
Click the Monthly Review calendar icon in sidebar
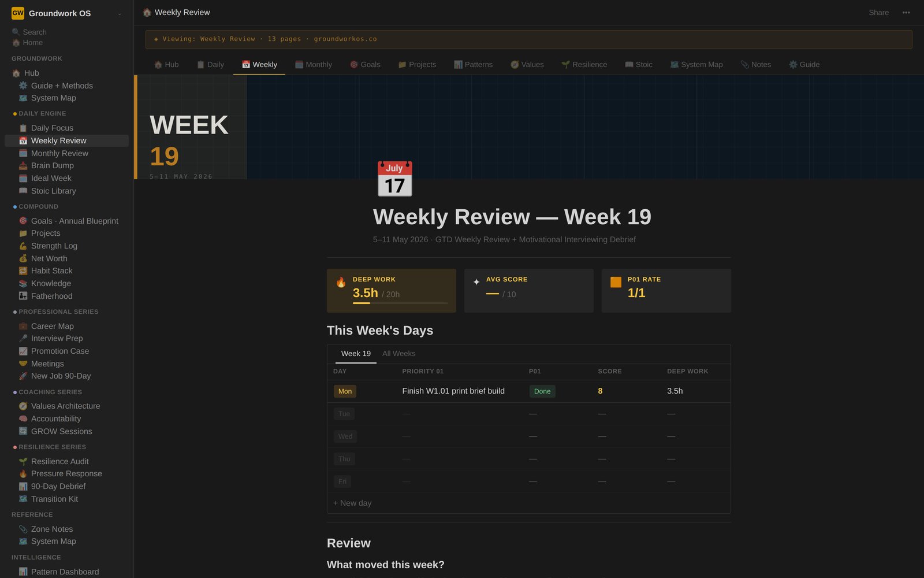point(23,153)
